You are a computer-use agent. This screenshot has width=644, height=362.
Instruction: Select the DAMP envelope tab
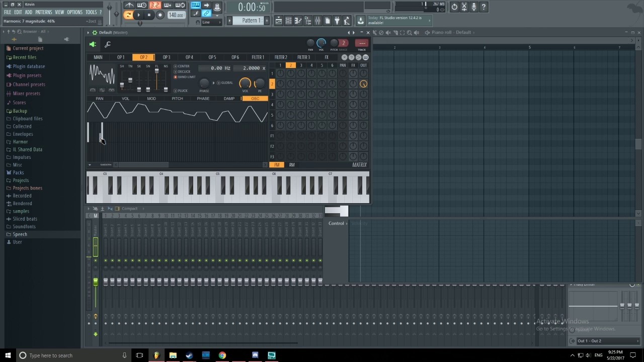pos(229,99)
